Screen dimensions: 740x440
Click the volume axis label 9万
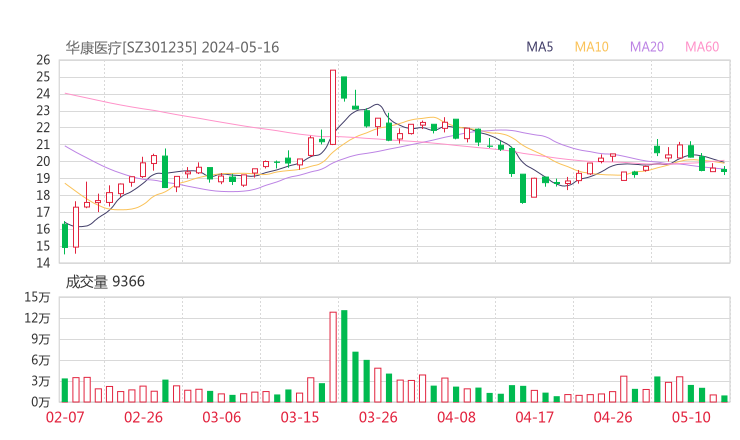[41, 339]
